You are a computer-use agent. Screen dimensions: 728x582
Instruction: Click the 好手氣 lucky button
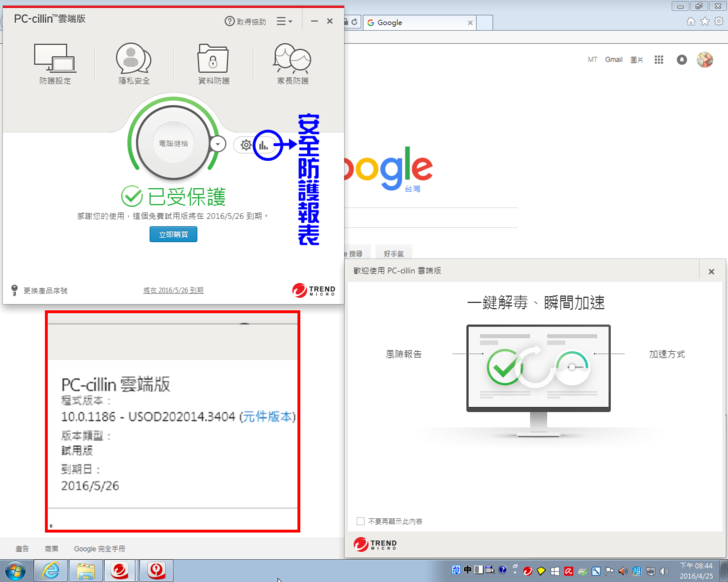(394, 253)
